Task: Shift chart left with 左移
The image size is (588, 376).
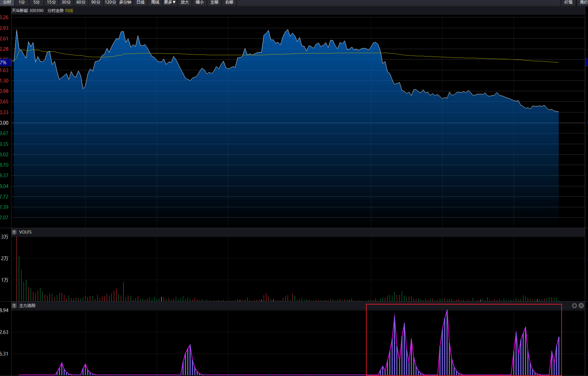Action: 214,2
